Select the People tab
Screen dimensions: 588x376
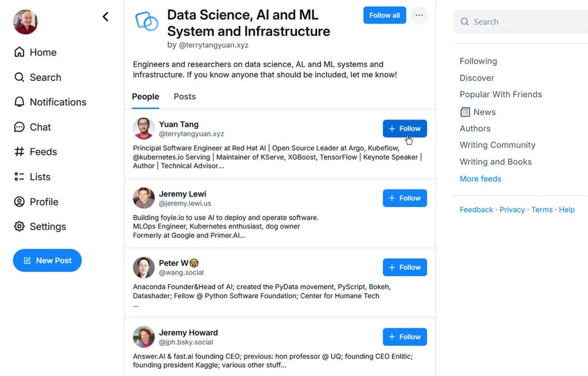[x=145, y=97]
